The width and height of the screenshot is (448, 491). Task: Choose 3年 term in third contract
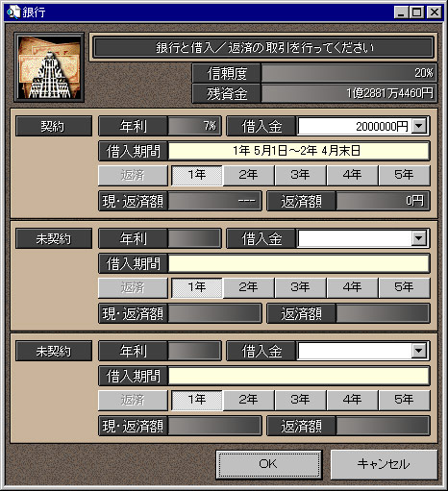click(300, 400)
